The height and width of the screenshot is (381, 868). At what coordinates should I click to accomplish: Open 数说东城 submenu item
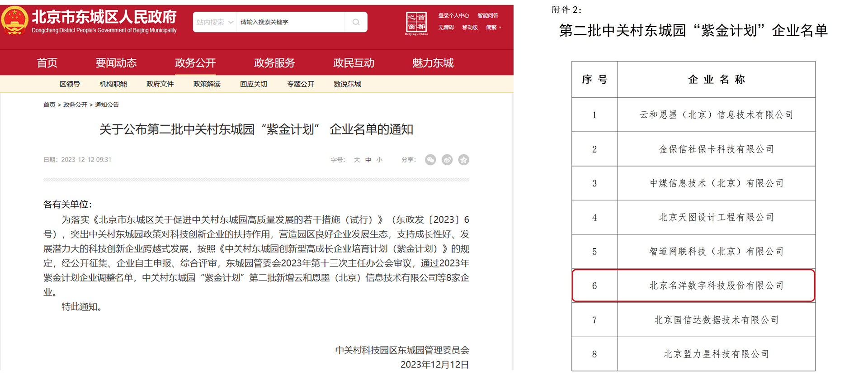347,84
